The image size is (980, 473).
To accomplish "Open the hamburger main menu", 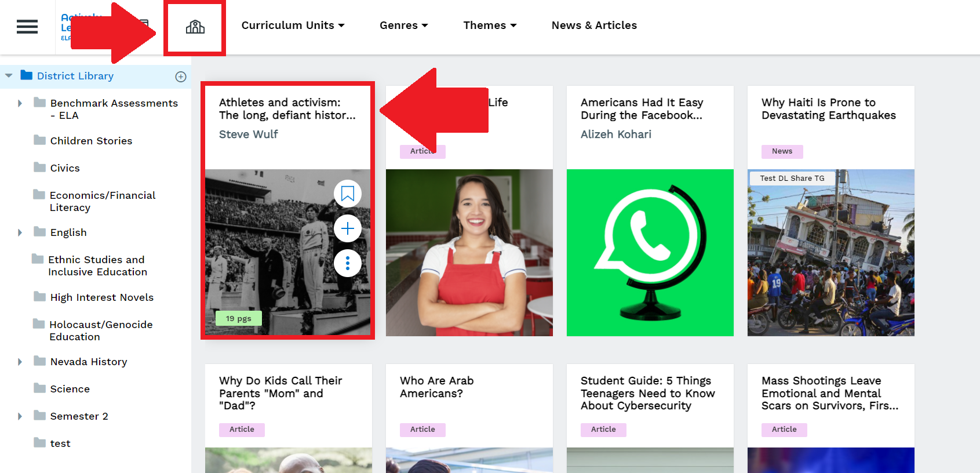I will tap(27, 27).
